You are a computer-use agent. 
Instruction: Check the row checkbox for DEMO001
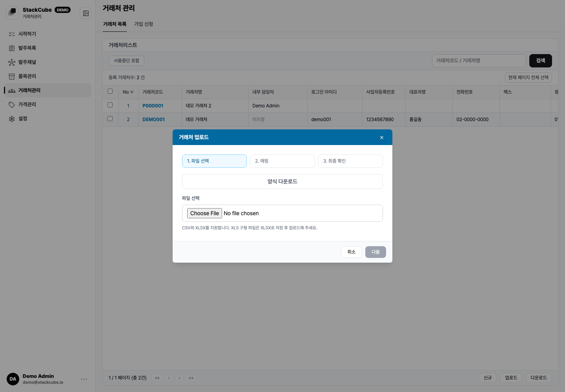click(110, 119)
